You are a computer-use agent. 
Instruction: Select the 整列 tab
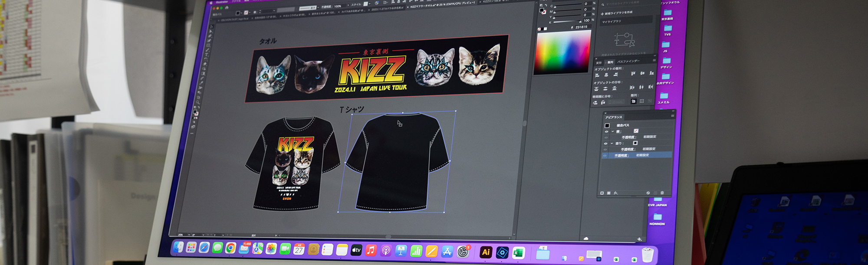610,62
